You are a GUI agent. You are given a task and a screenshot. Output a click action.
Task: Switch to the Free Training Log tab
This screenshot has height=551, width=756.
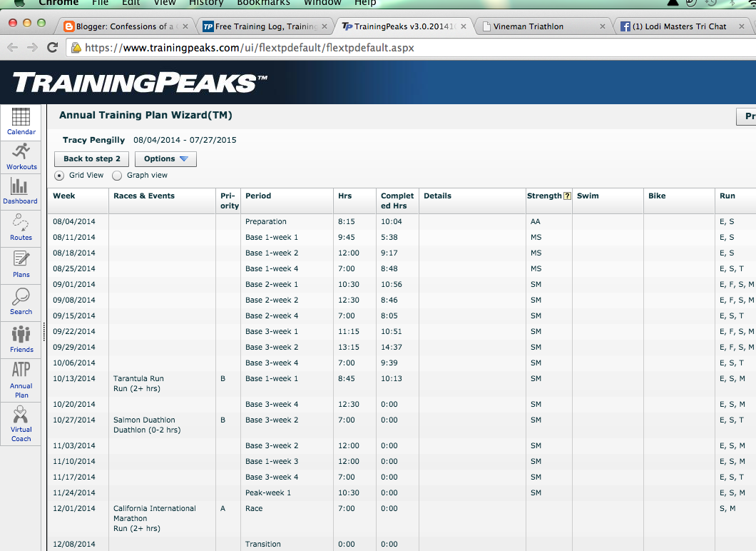click(265, 26)
